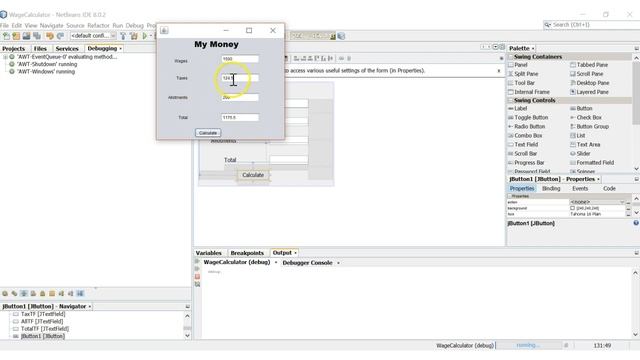This screenshot has width=640, height=360.
Task: Click Calculate button in My Money window
Action: [x=208, y=133]
